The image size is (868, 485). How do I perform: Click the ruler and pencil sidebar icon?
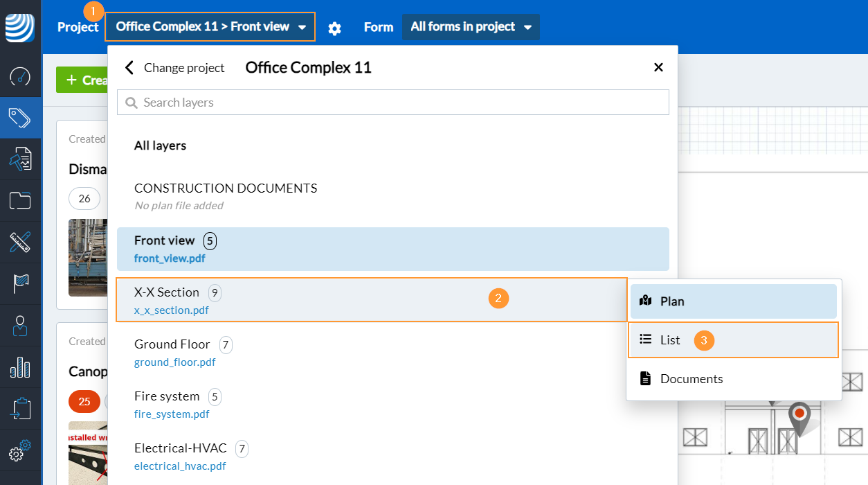point(20,242)
